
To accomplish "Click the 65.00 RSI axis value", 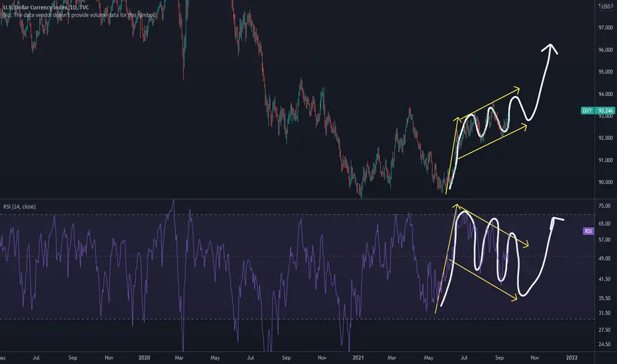I will (604, 224).
